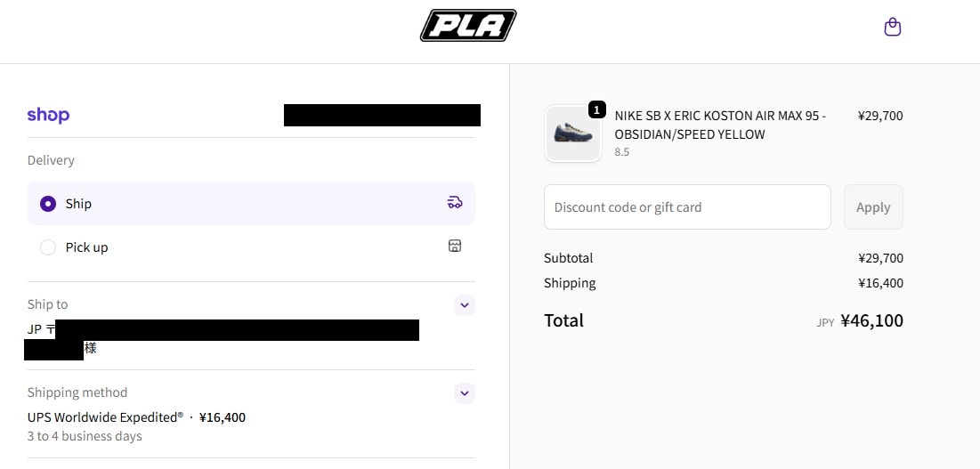Click the storefront pickup icon
980x469 pixels.
pyautogui.click(x=455, y=246)
